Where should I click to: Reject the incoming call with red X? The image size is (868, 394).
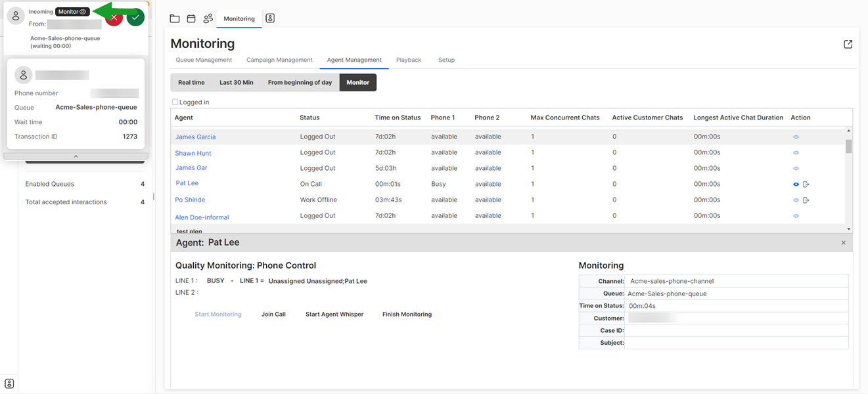[x=114, y=18]
